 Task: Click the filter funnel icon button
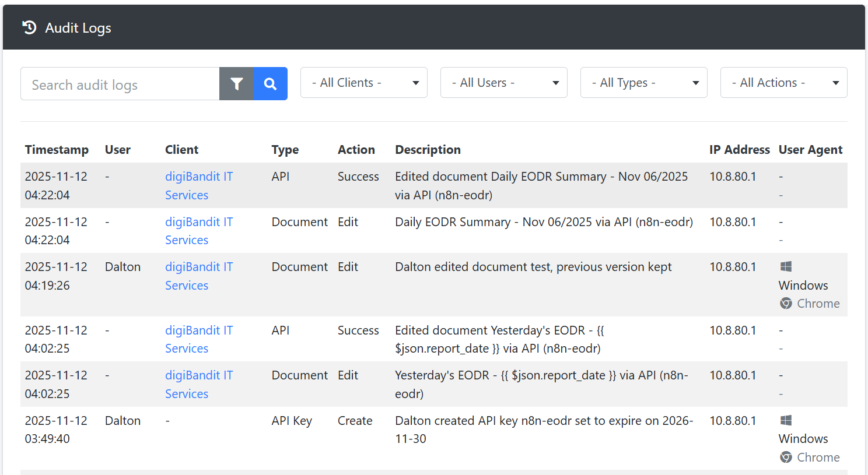tap(236, 84)
